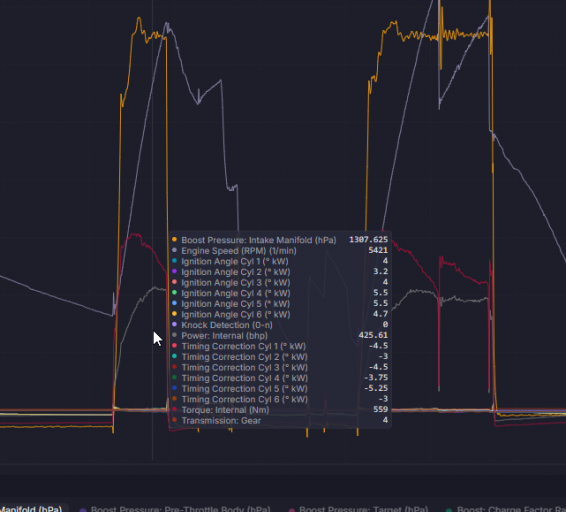
Task: Click the Timing Correction Cyl 5 tooltip row
Action: point(280,389)
